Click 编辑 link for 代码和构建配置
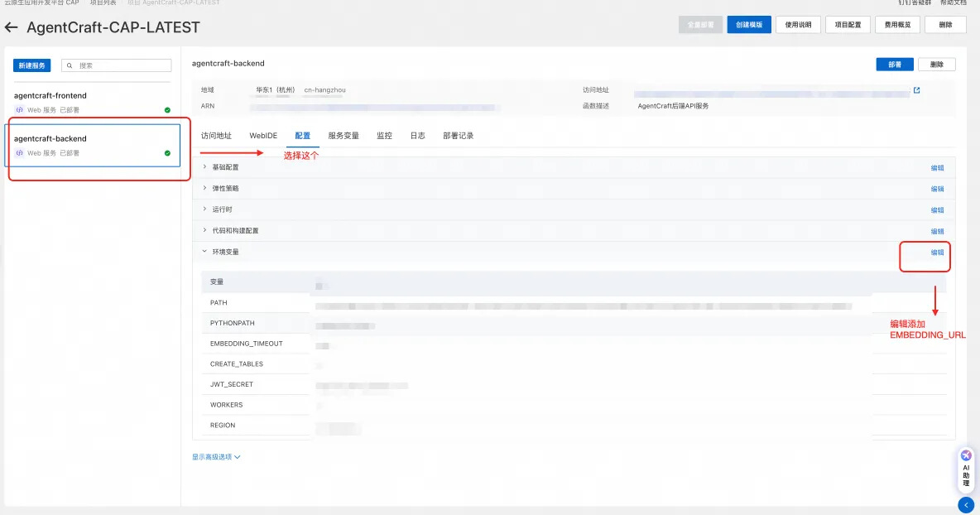980x515 pixels. (938, 231)
